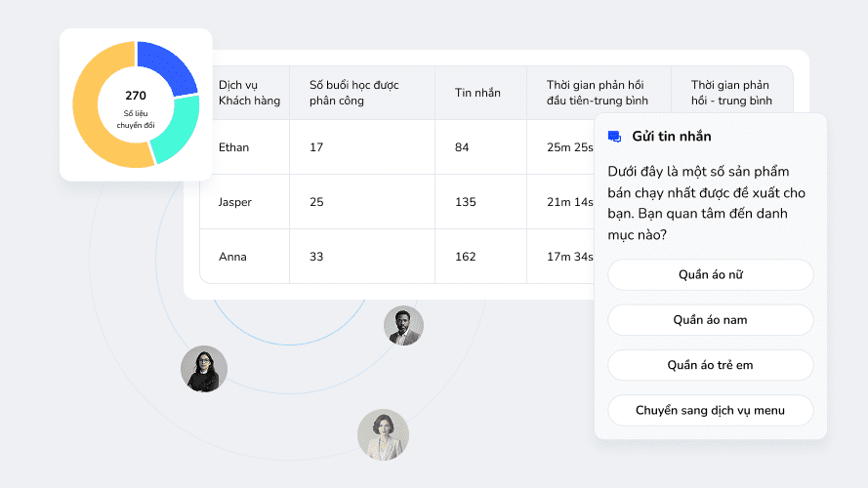Click the 270 conversion figure in chart center
This screenshot has width=868, height=488.
pos(136,96)
